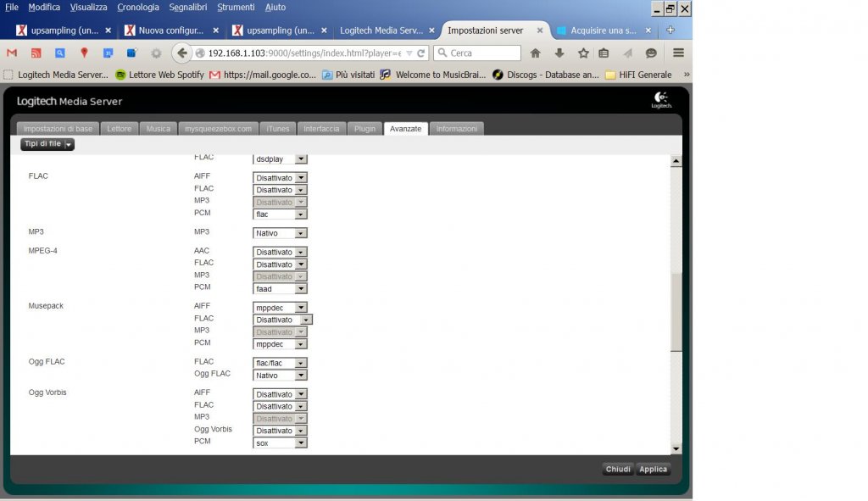The image size is (868, 501).
Task: Go back with the browser back arrow
Action: click(181, 53)
